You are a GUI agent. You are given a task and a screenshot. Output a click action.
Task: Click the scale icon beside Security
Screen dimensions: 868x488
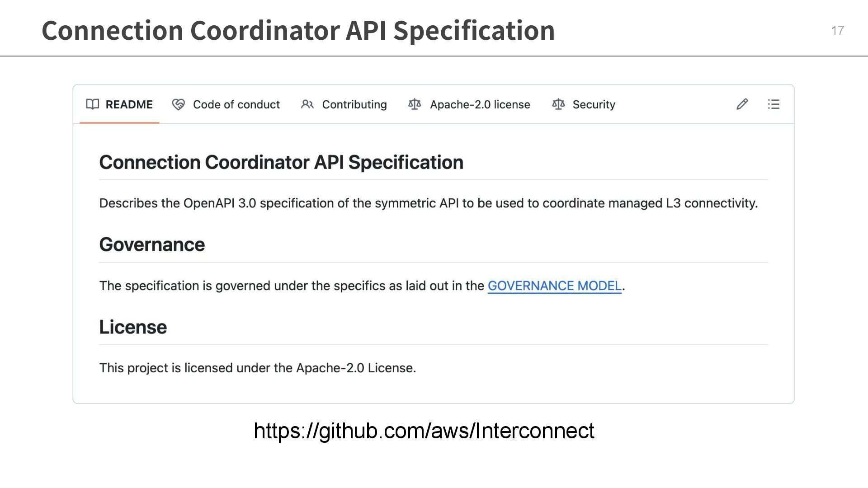point(558,104)
